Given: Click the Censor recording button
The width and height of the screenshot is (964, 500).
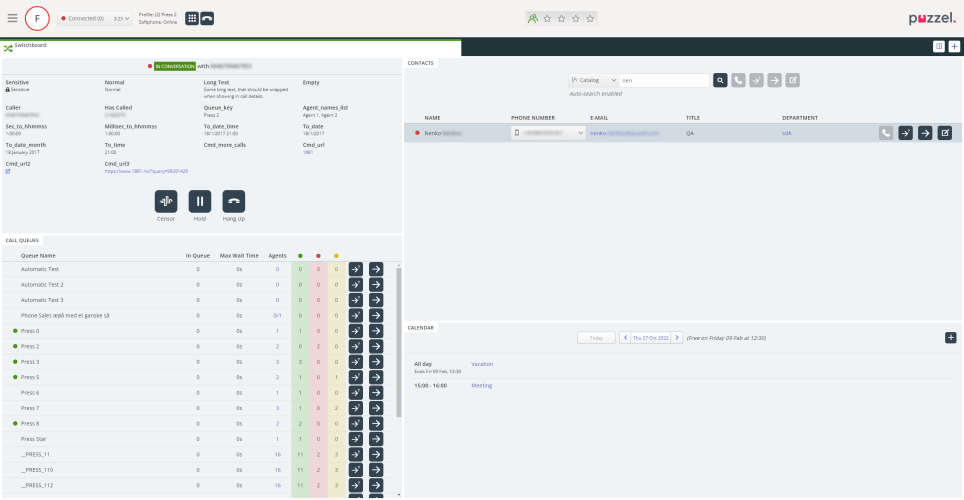Looking at the screenshot, I should pyautogui.click(x=166, y=201).
